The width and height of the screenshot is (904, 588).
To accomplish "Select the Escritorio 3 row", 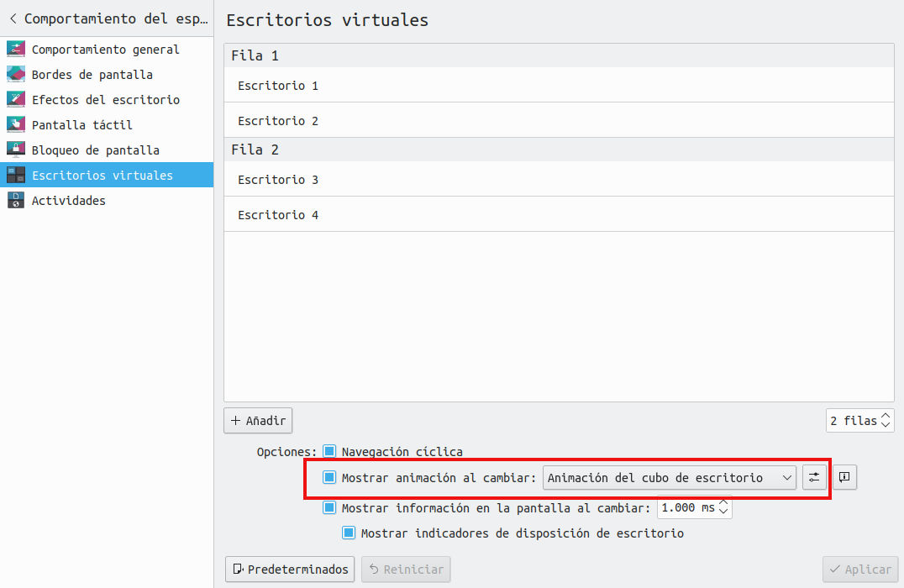I will click(560, 179).
